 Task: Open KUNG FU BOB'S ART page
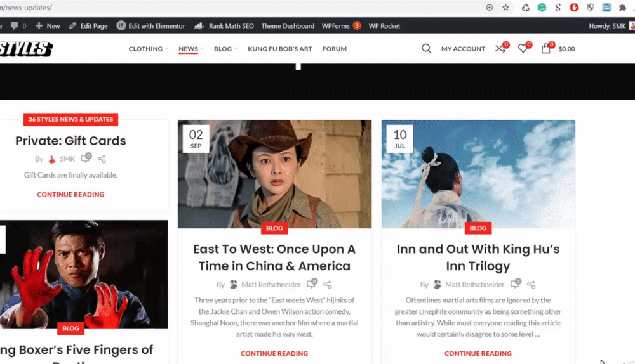coord(280,49)
